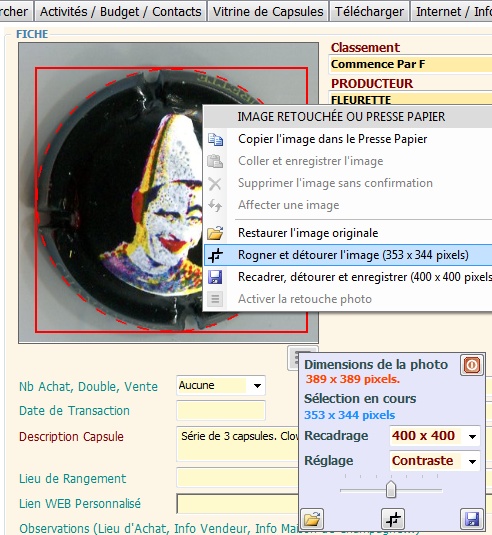Open the Réglage Contraste dropdown

pyautogui.click(x=472, y=461)
